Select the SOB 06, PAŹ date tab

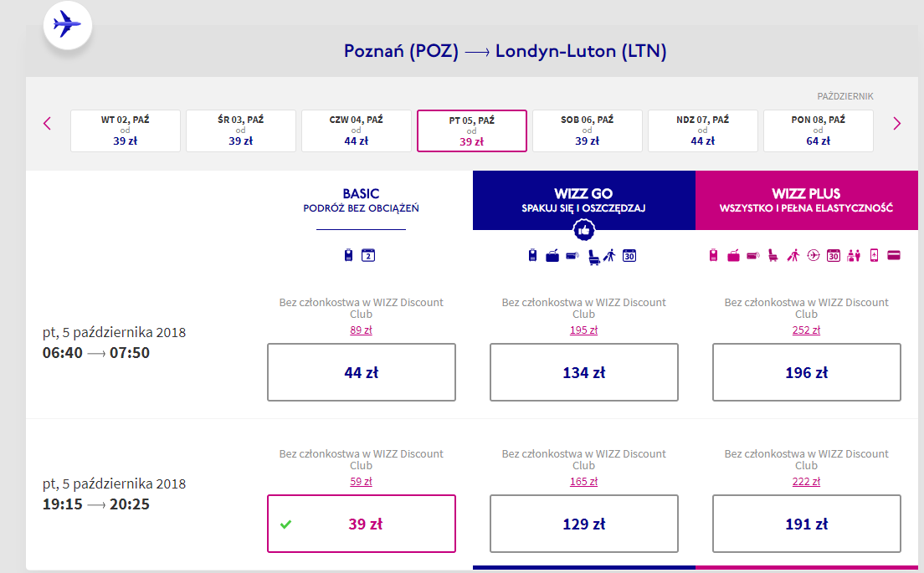click(x=588, y=130)
